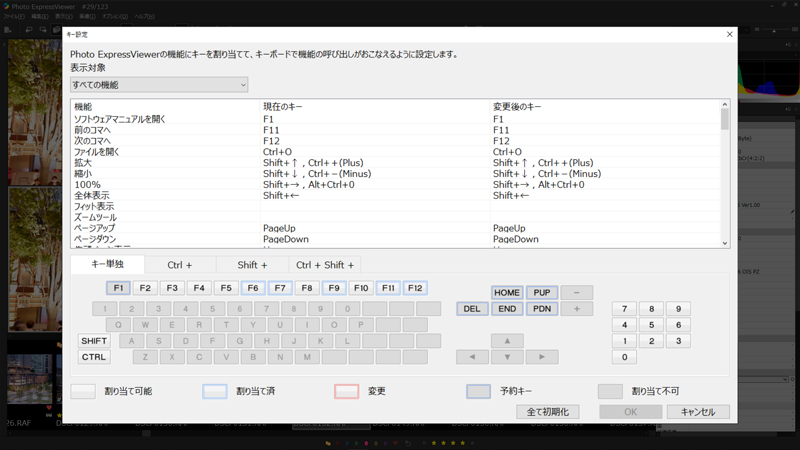The width and height of the screenshot is (800, 450).
Task: Select numpad key 7
Action: [x=624, y=309]
